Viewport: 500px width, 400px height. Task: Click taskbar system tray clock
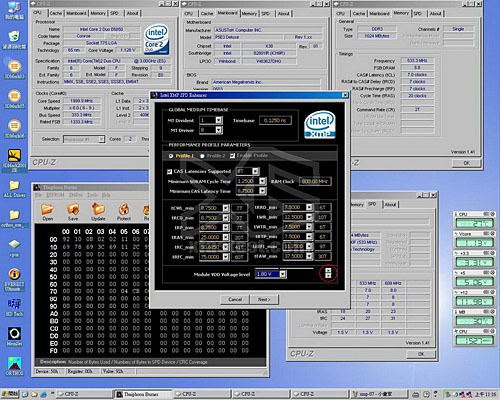coord(486,394)
